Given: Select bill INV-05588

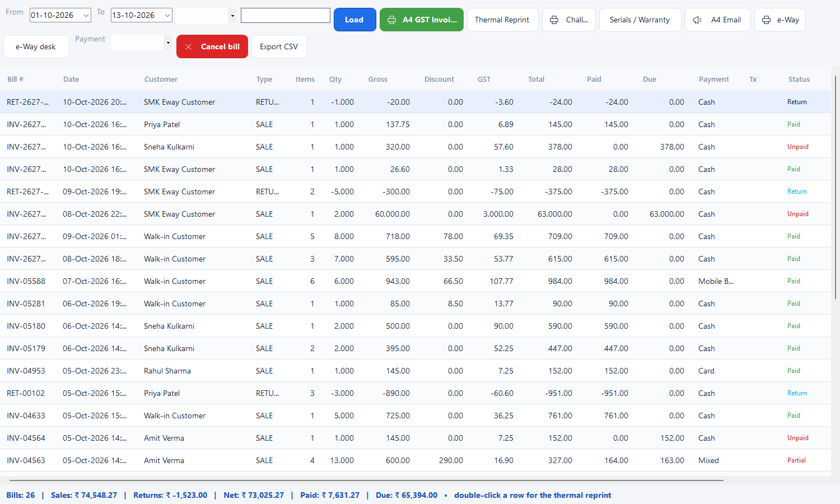Looking at the screenshot, I should pos(415,281).
